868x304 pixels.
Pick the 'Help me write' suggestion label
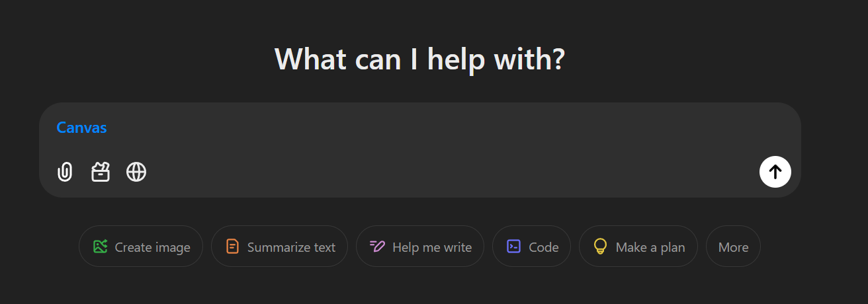coord(431,248)
